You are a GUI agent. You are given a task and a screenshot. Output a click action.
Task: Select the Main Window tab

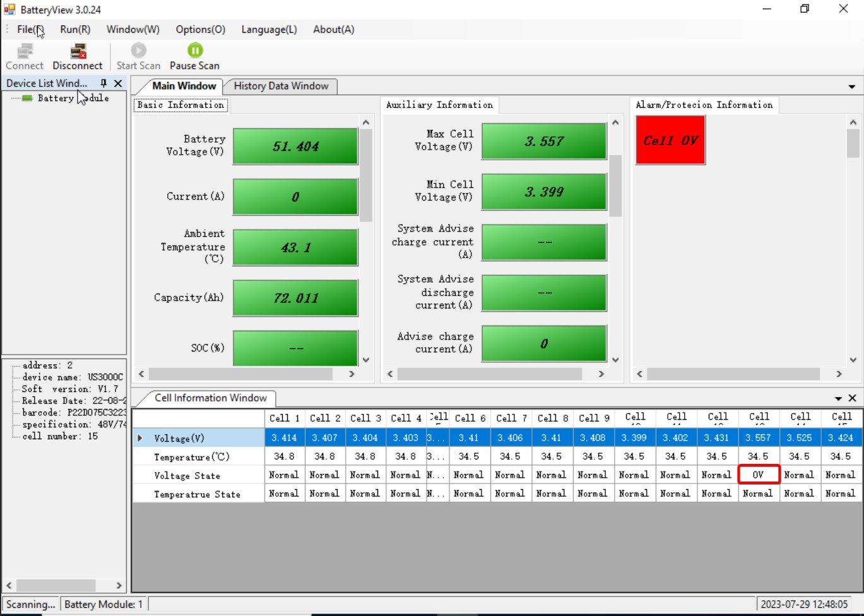184,86
